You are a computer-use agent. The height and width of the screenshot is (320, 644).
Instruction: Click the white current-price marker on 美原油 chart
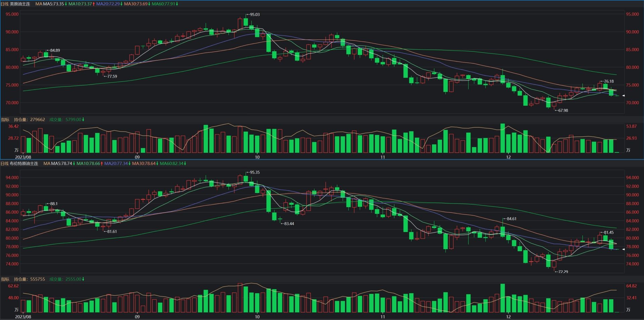click(x=624, y=96)
